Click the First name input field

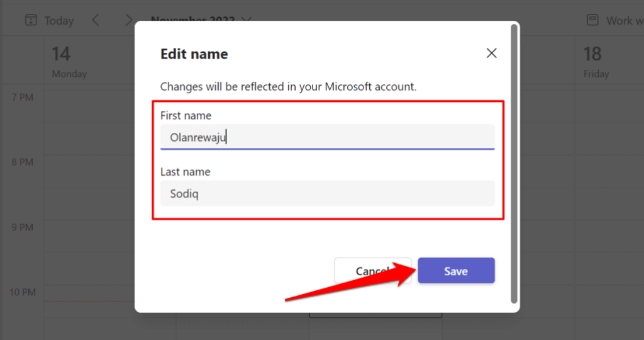(327, 137)
